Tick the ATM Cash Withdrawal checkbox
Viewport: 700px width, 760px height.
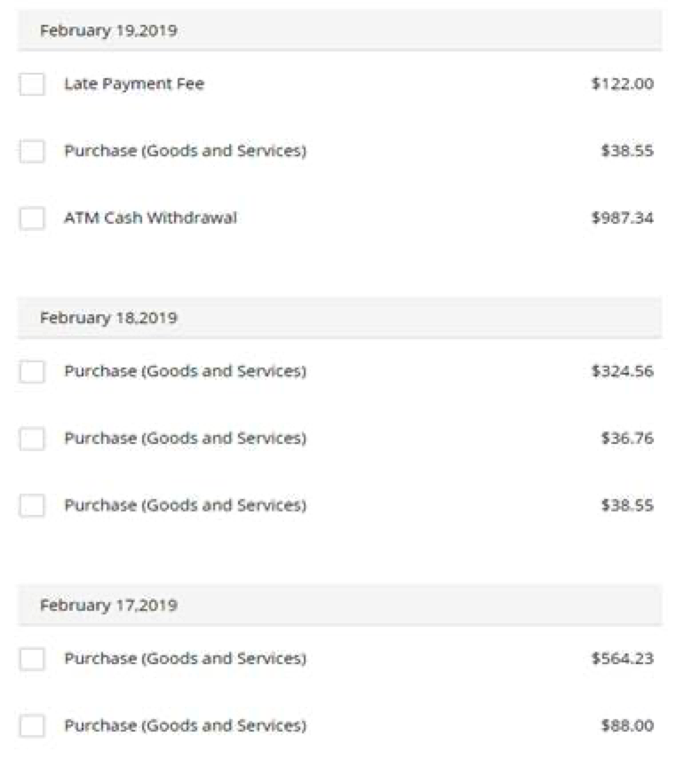tap(32, 218)
